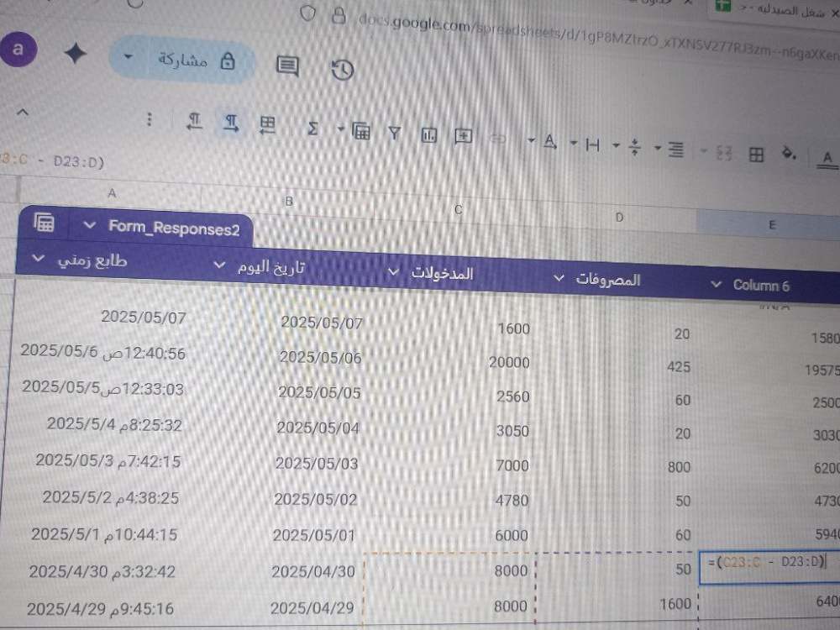This screenshot has width=840, height=630.
Task: Select date cell 2025/04/30
Action: 312,571
